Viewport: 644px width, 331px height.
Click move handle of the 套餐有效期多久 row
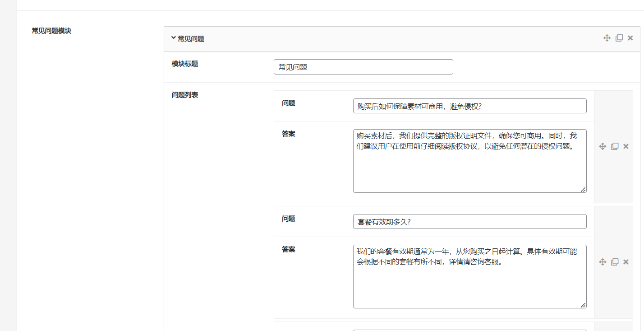click(x=603, y=262)
